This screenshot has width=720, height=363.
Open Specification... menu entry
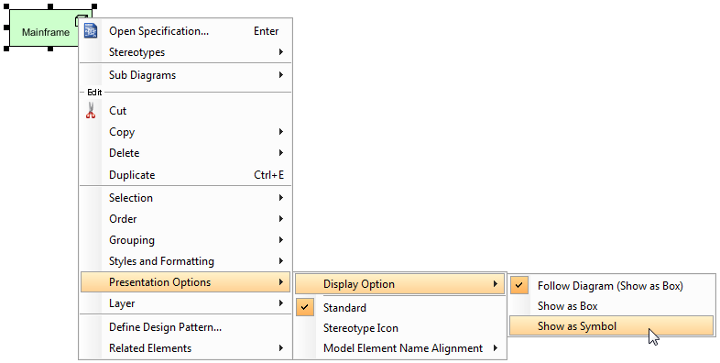(x=186, y=31)
